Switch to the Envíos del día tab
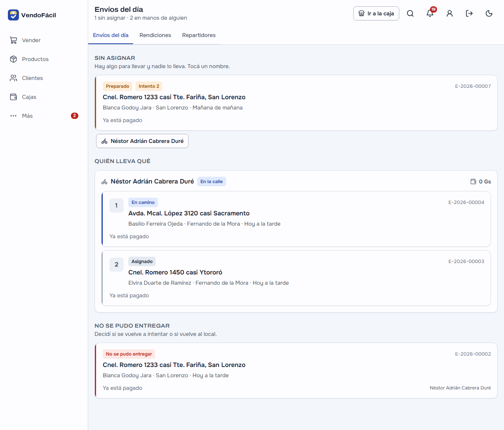 [x=111, y=35]
